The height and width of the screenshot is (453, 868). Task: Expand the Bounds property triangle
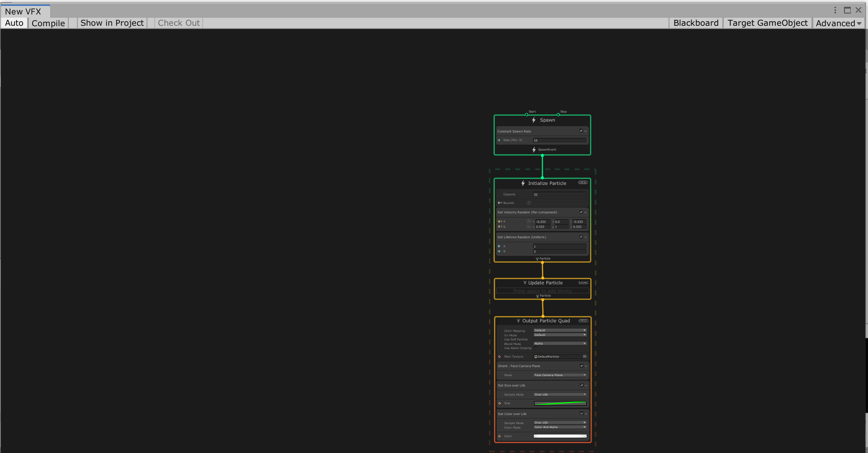point(502,203)
